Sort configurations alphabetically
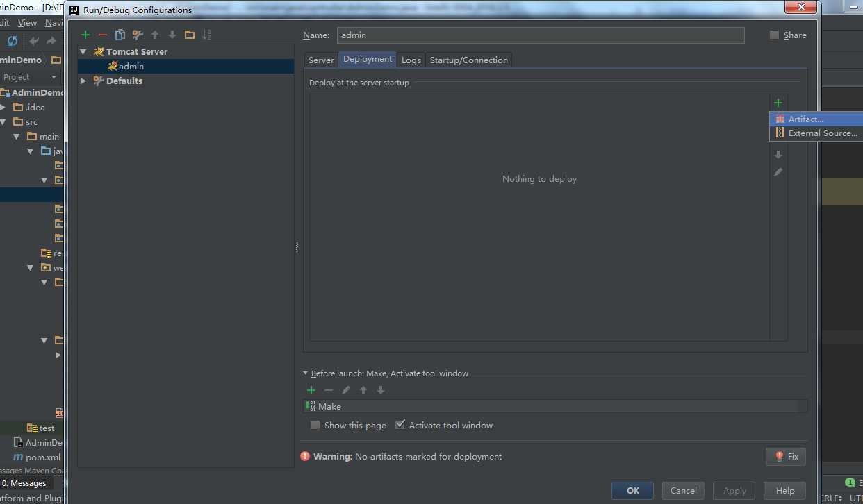This screenshot has height=504, width=863. click(206, 35)
